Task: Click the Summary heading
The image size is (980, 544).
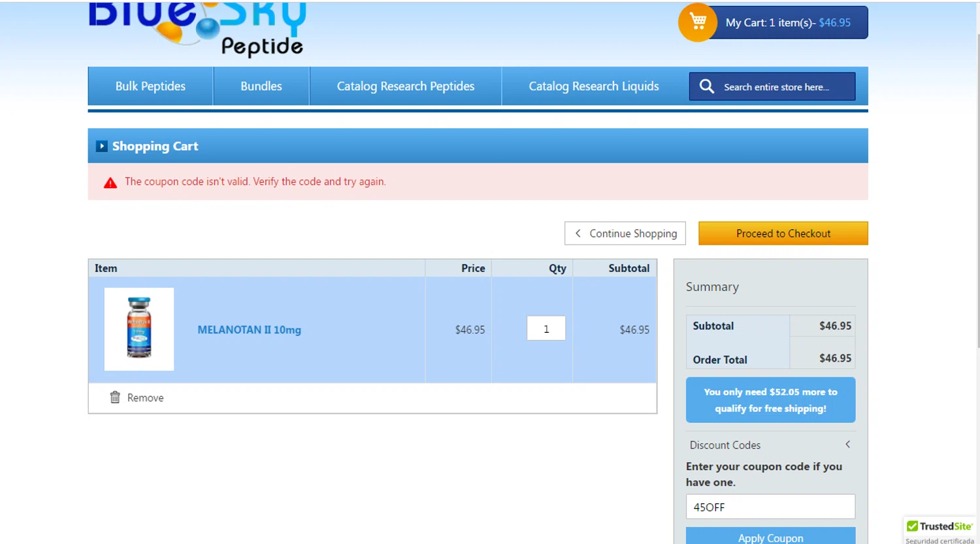Action: pyautogui.click(x=712, y=287)
